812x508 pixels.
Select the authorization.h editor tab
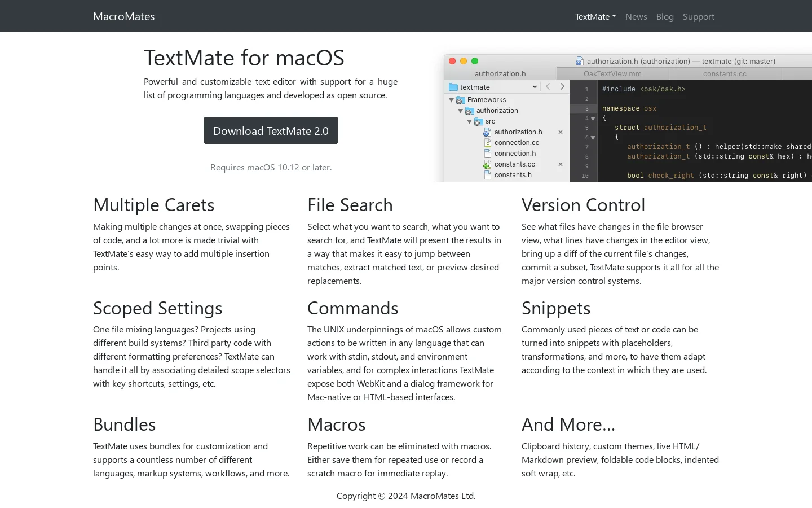coord(500,73)
